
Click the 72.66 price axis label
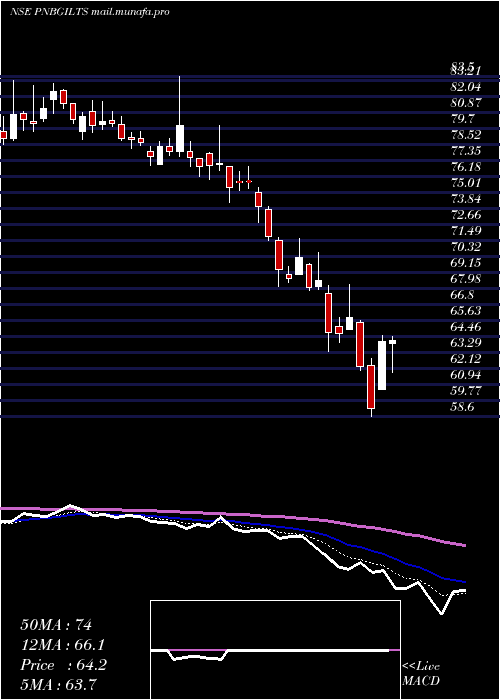(465, 215)
